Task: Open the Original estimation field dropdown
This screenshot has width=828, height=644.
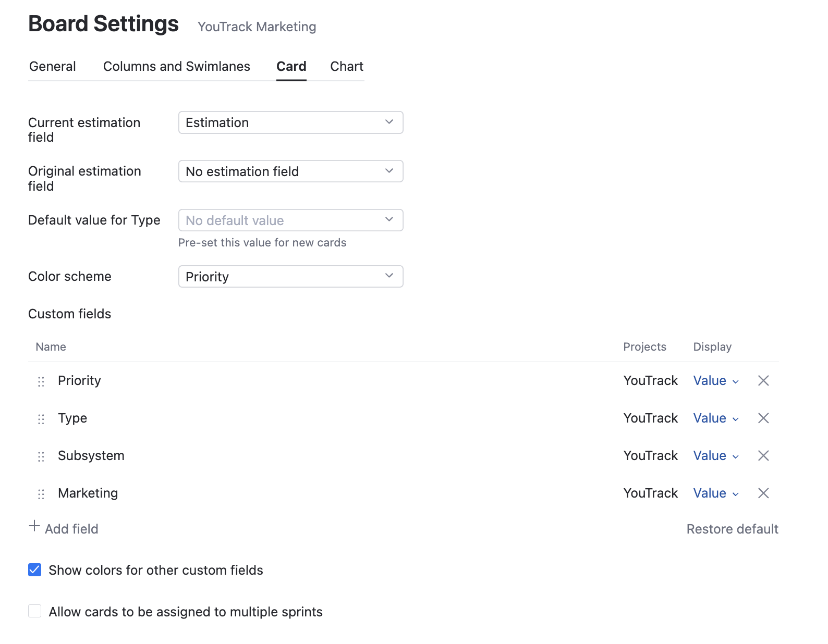Action: pos(290,171)
